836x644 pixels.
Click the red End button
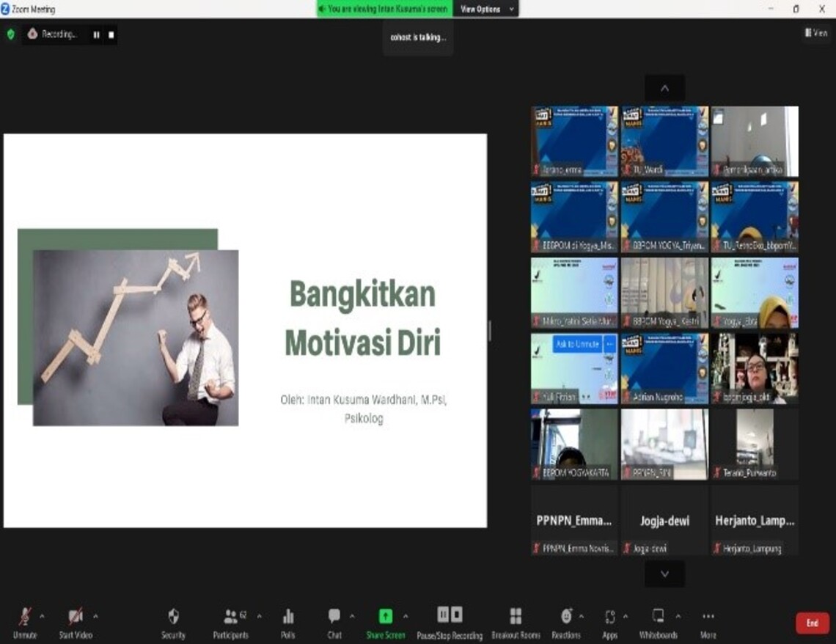pyautogui.click(x=812, y=623)
